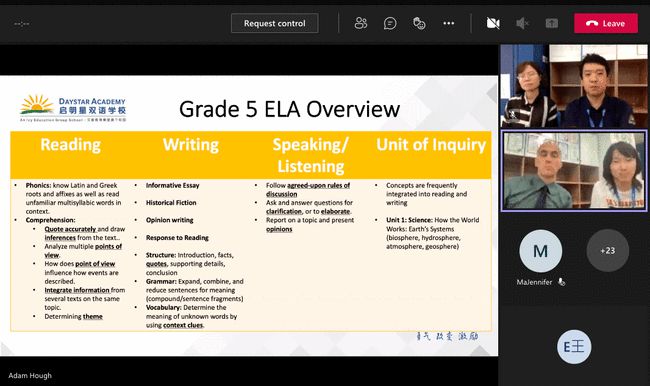
Task: Toggle the camera on
Action: coord(492,23)
